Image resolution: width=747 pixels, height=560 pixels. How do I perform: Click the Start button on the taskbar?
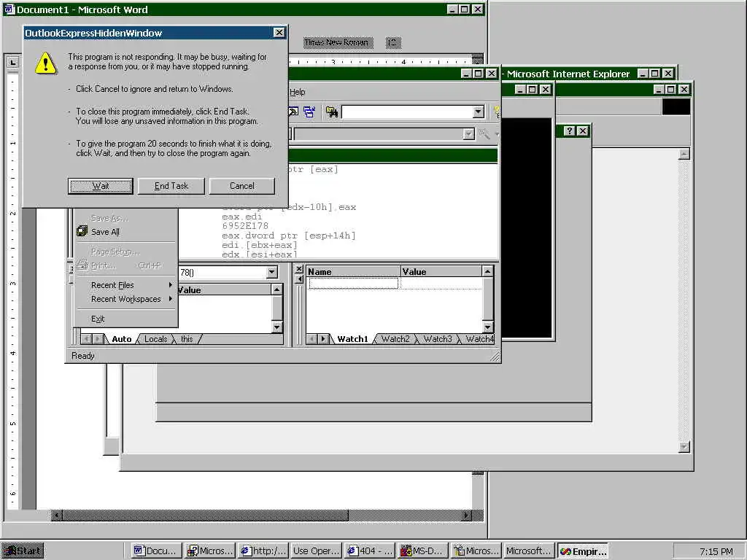pos(23,551)
